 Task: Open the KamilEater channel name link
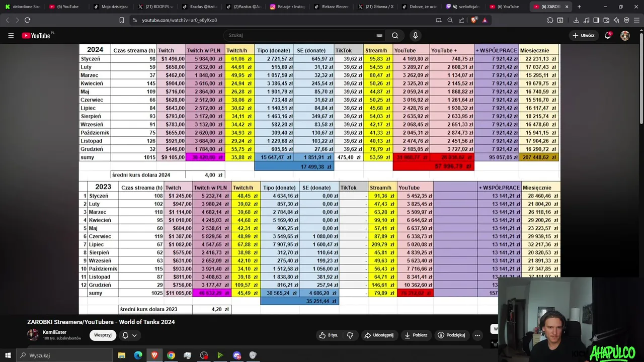click(x=54, y=332)
